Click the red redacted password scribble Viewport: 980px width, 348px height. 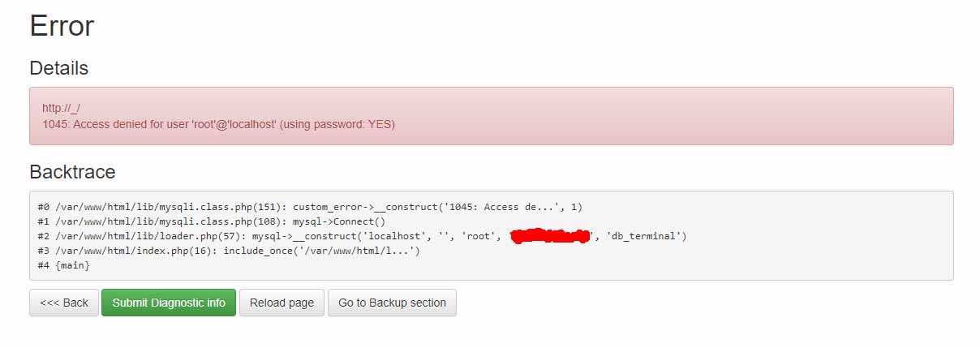[551, 236]
